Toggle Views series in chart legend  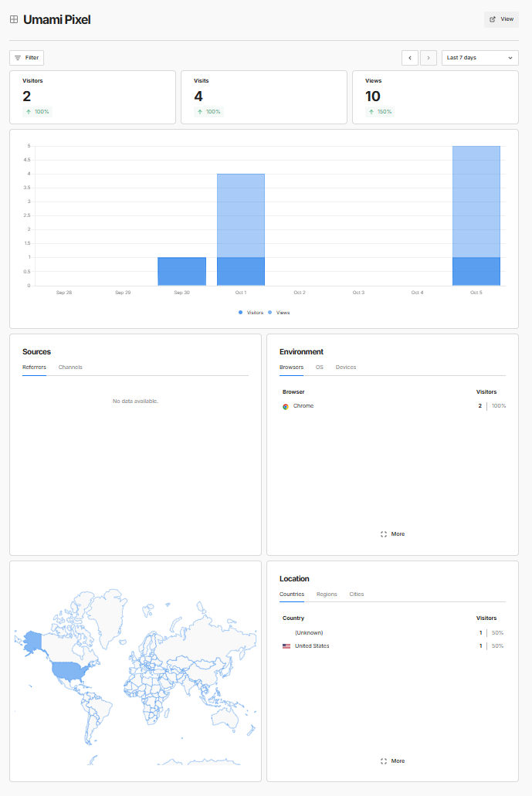(279, 313)
